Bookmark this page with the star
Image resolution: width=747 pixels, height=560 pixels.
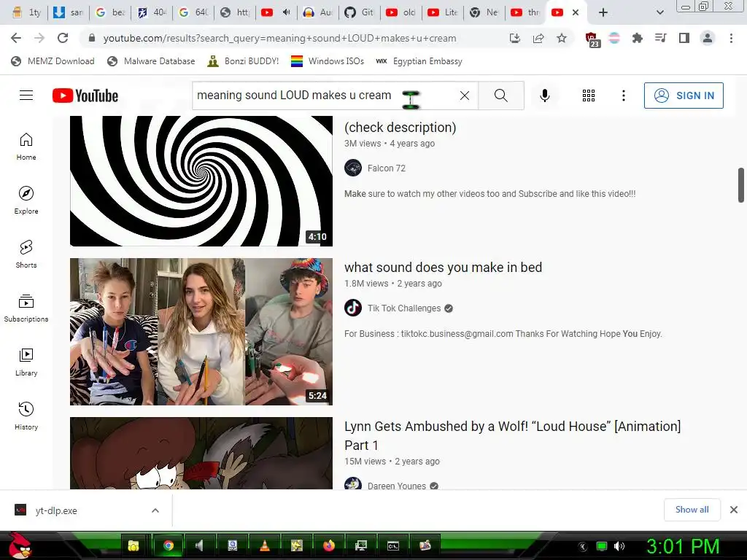pos(562,38)
